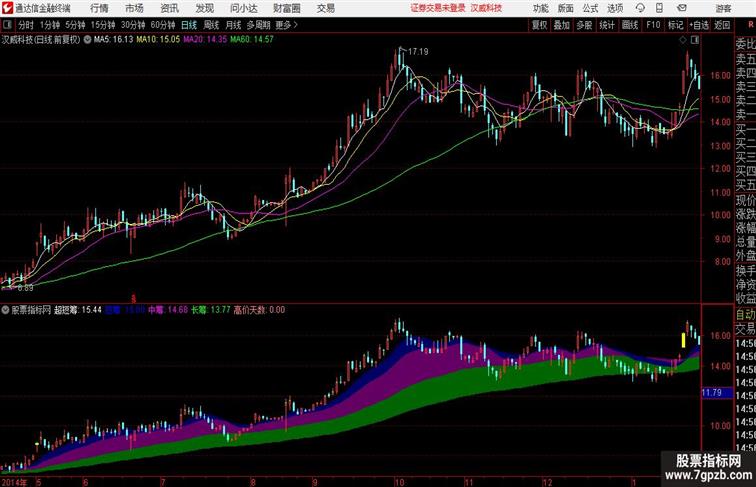The image size is (756, 487).
Task: Open the 市场 menu
Action: pos(134,8)
